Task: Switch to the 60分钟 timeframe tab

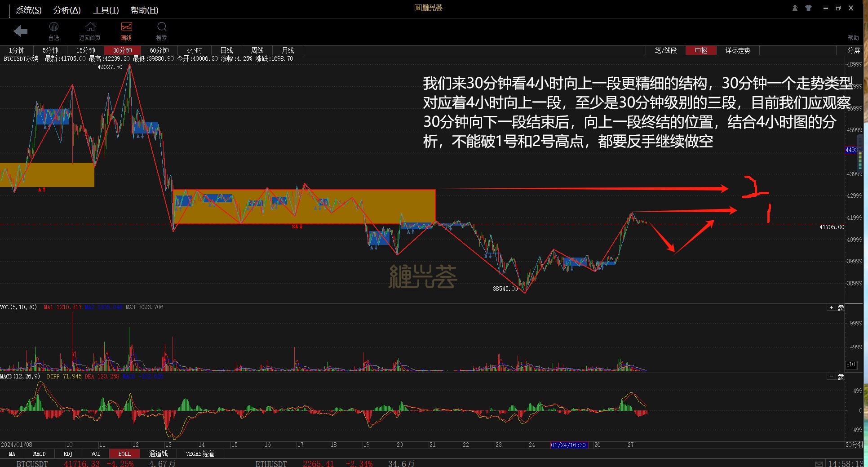Action: point(159,50)
